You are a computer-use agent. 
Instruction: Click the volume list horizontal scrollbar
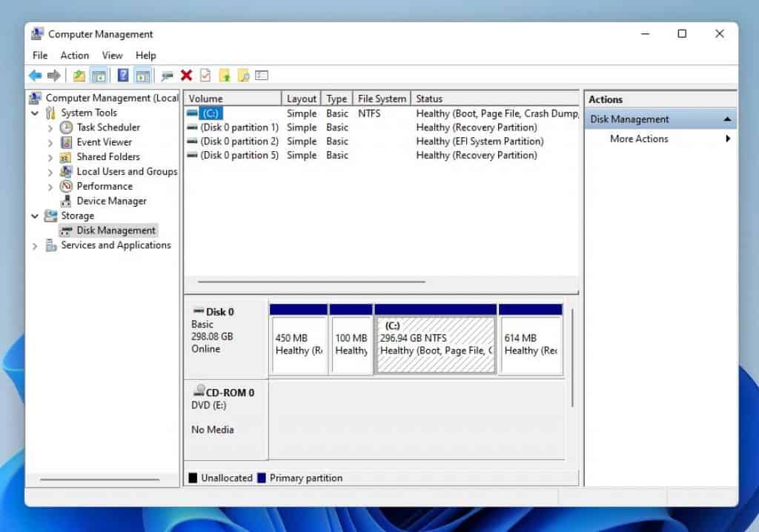[311, 282]
